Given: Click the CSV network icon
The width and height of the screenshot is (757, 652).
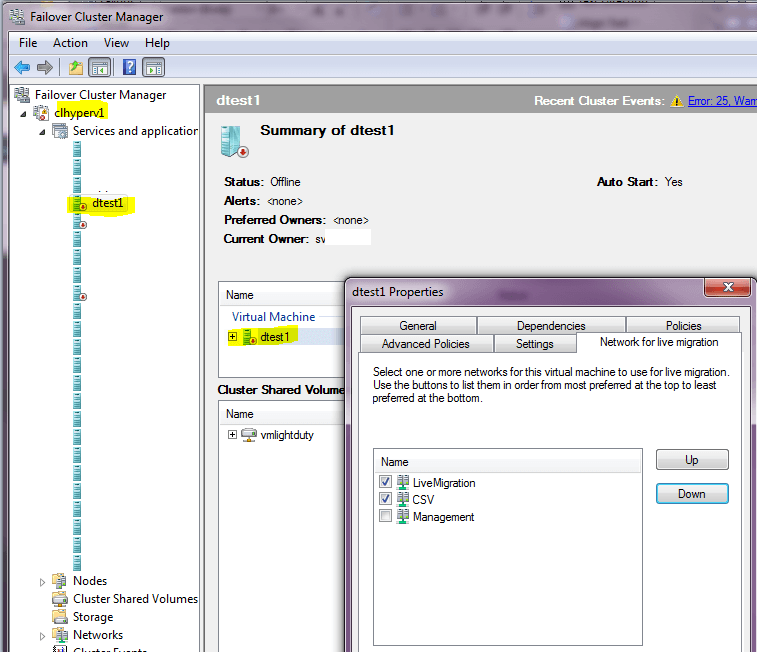Looking at the screenshot, I should (x=402, y=499).
